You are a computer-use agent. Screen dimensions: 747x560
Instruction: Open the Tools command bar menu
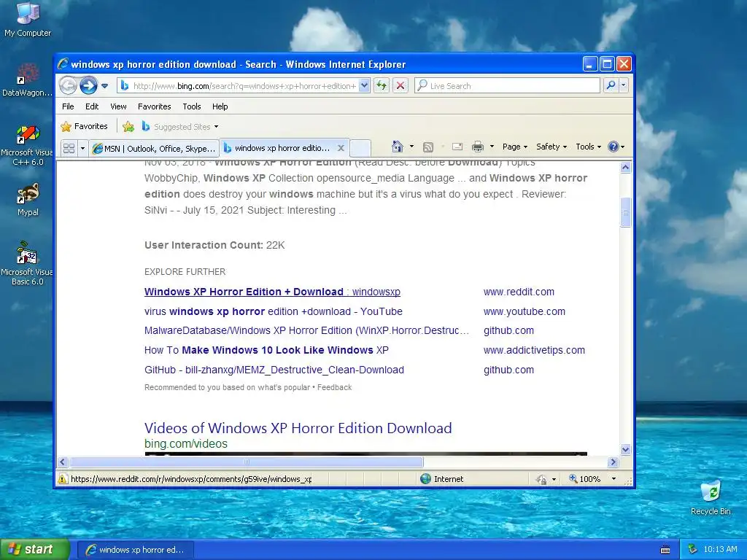click(x=589, y=147)
